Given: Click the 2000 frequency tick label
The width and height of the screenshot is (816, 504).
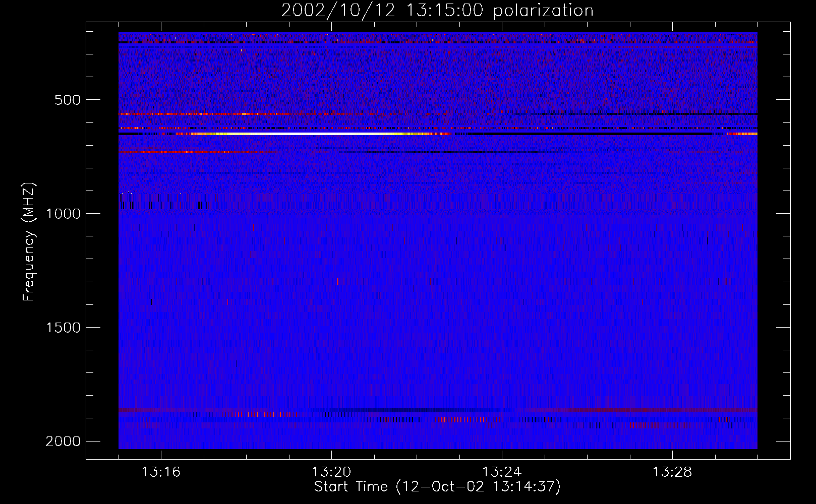Looking at the screenshot, I should (63, 442).
